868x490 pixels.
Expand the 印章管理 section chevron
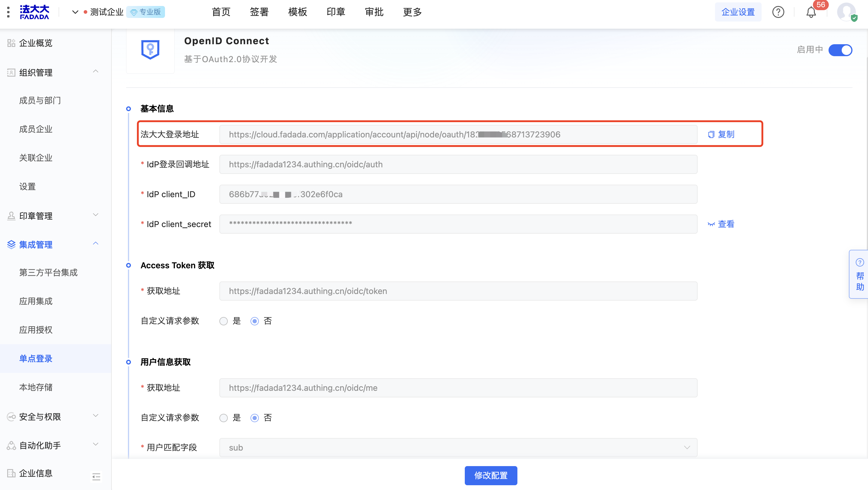pos(96,215)
